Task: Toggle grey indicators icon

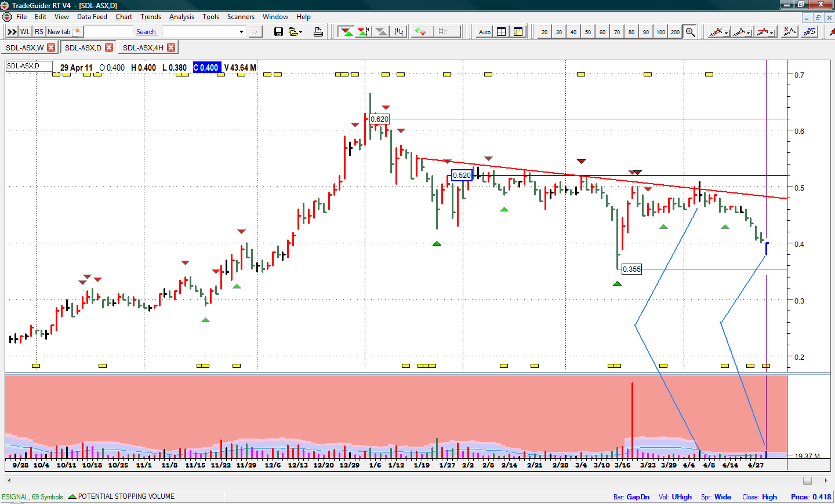Action: (381, 32)
